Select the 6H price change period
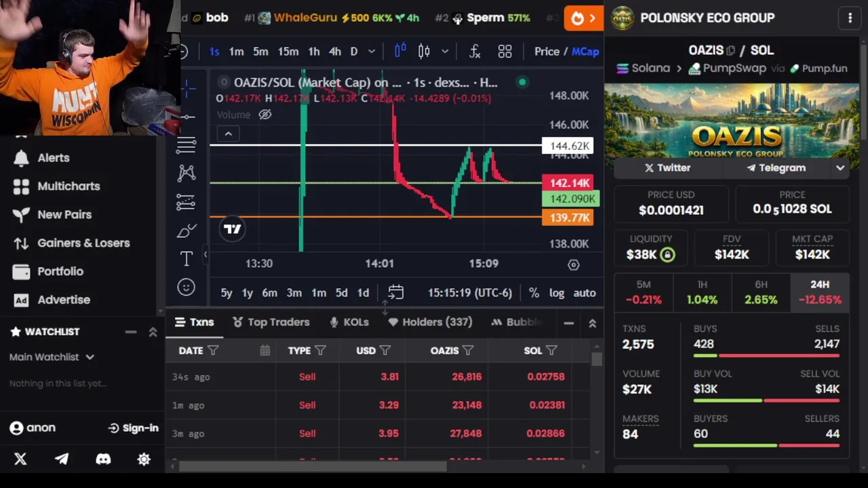Viewport: 868px width, 488px height. [761, 292]
